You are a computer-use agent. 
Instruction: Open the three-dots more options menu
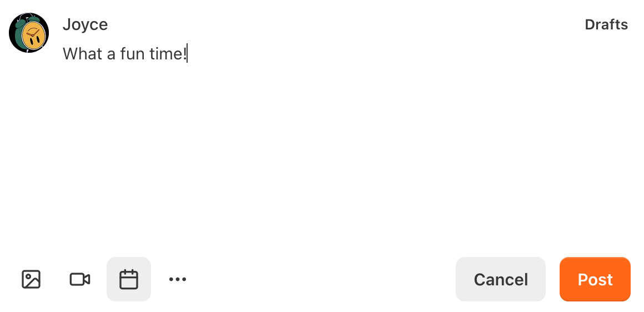[178, 279]
